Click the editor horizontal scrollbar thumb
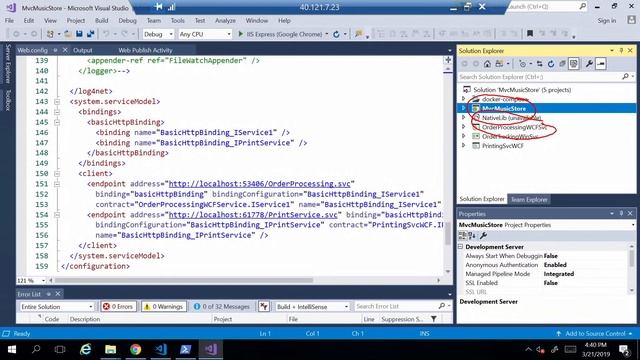The height and width of the screenshot is (360, 640). [x=184, y=280]
